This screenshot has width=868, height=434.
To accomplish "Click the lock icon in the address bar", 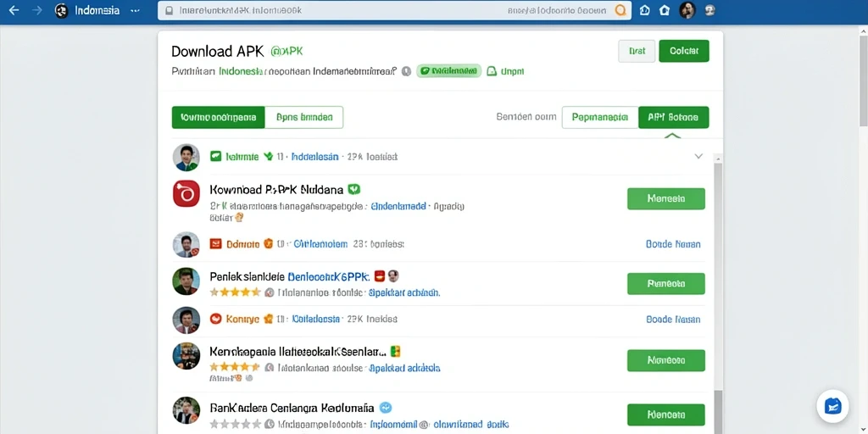I will pyautogui.click(x=170, y=10).
